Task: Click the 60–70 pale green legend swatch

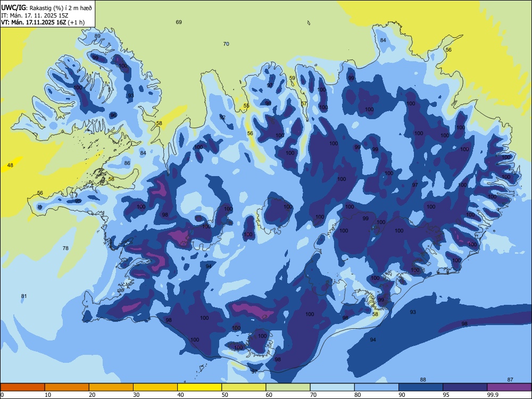Action: click(x=288, y=387)
